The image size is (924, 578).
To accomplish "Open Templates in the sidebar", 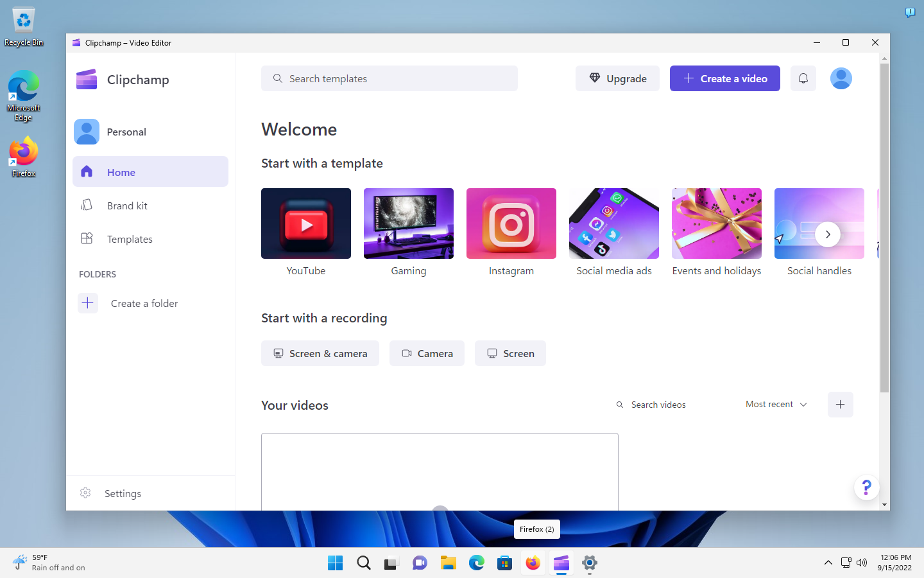I will coord(130,238).
